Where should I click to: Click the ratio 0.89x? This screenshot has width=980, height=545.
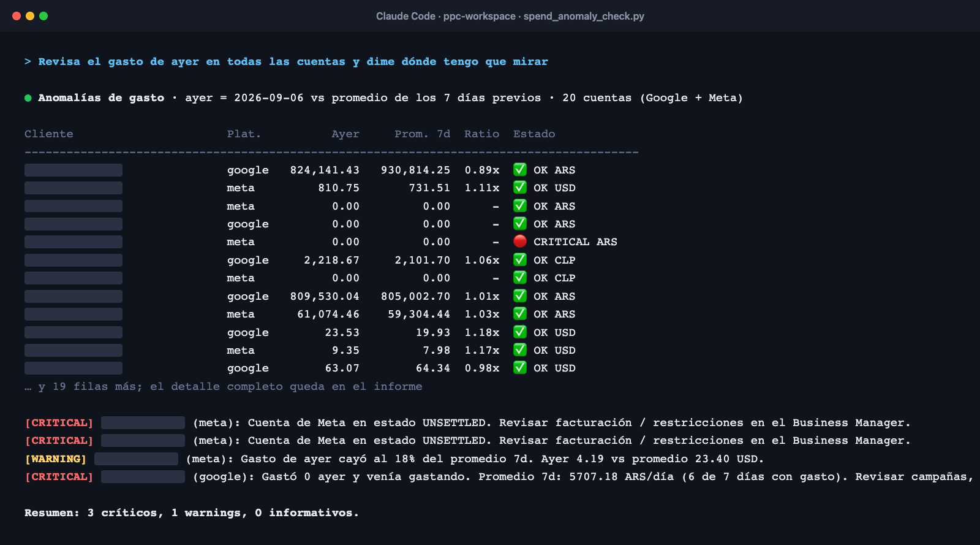click(481, 170)
